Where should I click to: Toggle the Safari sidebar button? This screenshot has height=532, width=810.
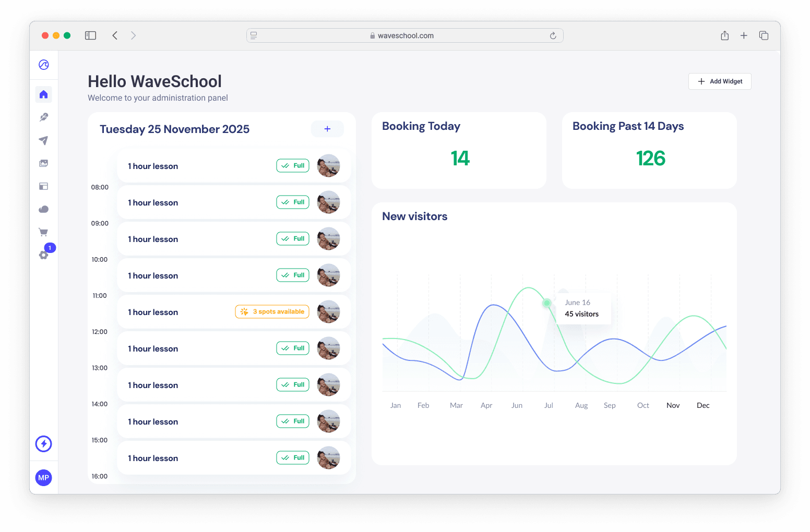point(90,35)
